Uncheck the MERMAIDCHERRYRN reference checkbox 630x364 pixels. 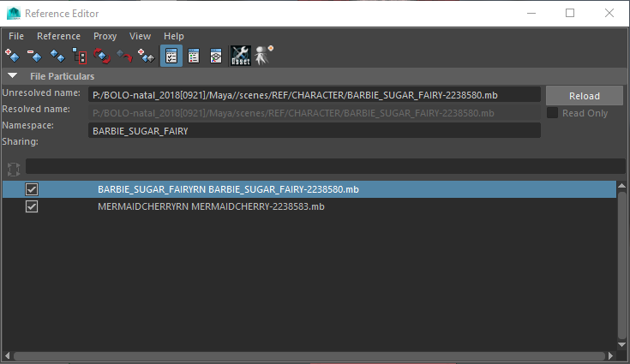pos(32,206)
